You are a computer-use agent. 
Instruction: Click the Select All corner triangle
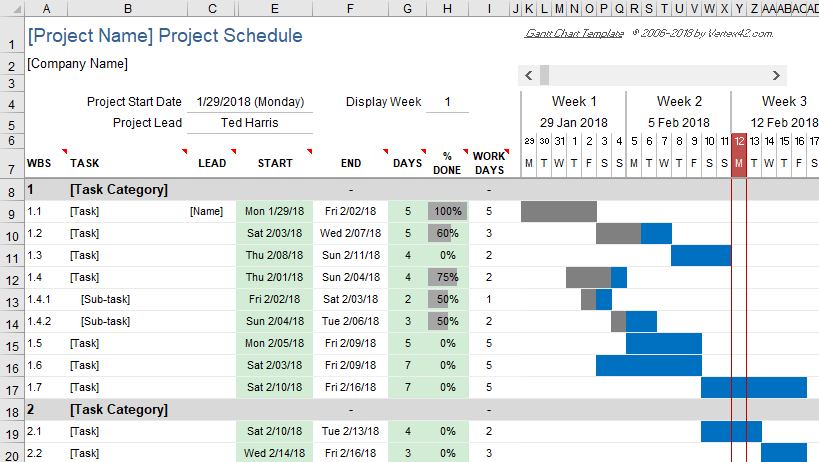click(16, 9)
